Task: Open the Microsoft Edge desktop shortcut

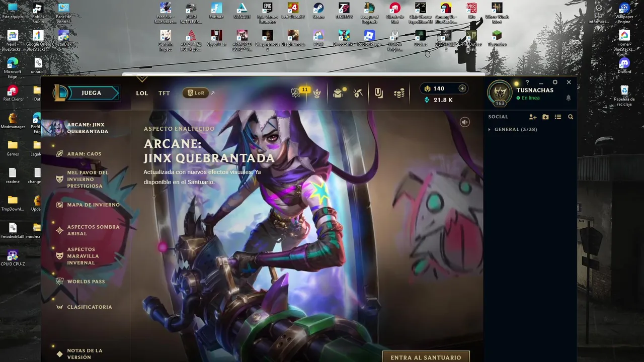Action: click(x=13, y=68)
